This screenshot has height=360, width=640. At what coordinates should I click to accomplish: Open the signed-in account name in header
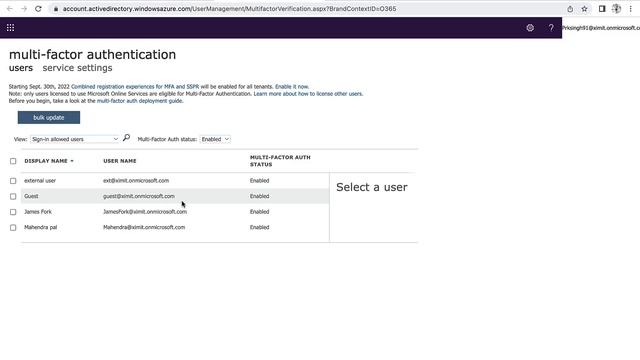click(x=601, y=28)
